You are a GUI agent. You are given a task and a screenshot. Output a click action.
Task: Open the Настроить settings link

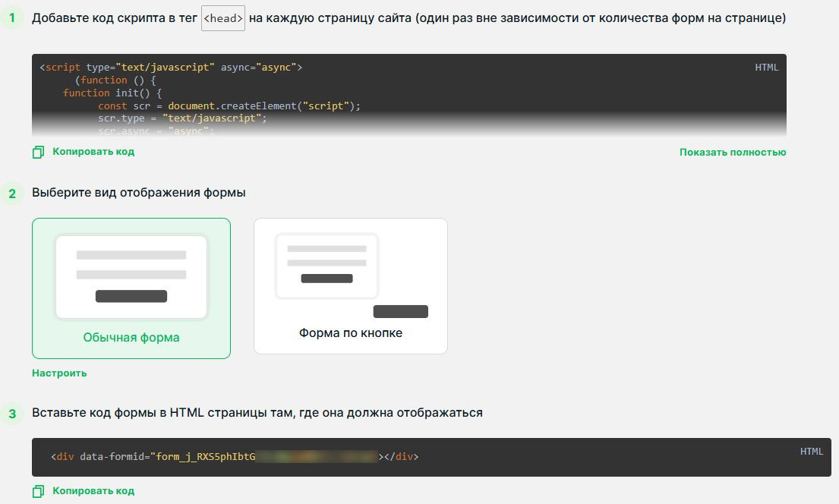click(x=59, y=373)
